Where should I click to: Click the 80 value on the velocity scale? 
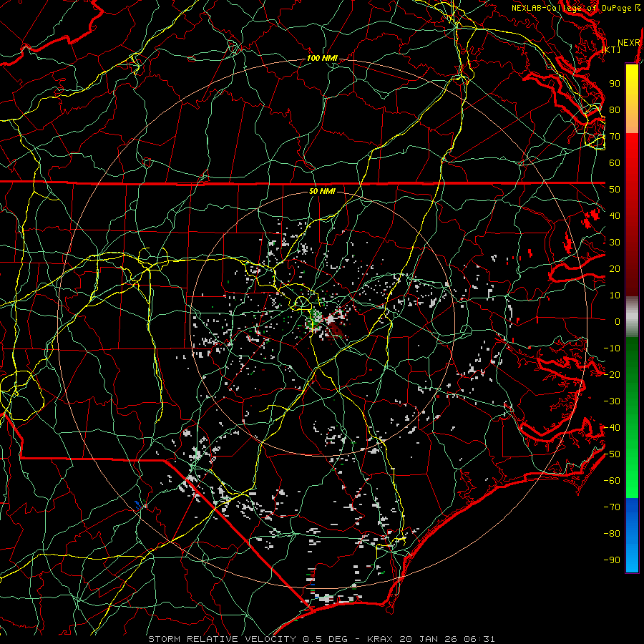pyautogui.click(x=615, y=110)
